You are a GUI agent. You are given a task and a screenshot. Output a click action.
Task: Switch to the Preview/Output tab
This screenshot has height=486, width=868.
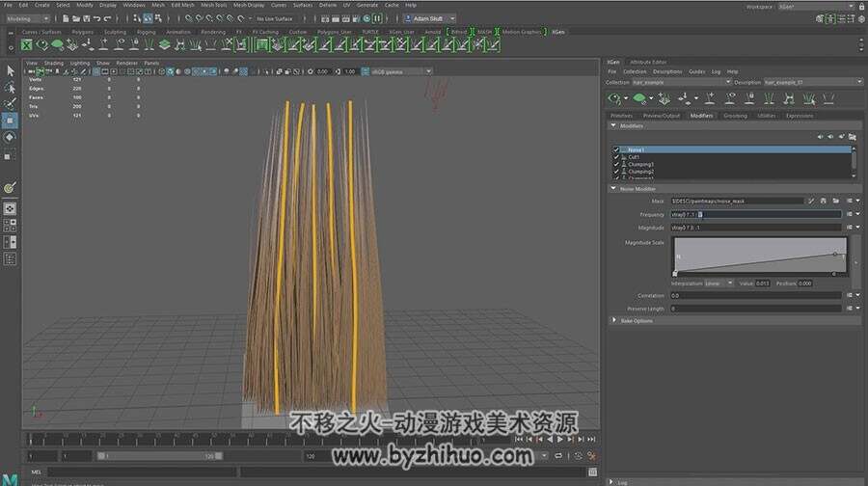(x=661, y=116)
